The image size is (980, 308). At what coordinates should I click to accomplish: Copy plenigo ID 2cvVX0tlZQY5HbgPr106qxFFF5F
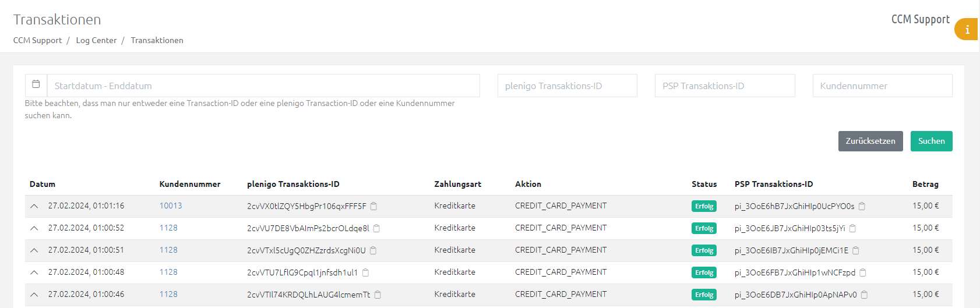pos(374,206)
